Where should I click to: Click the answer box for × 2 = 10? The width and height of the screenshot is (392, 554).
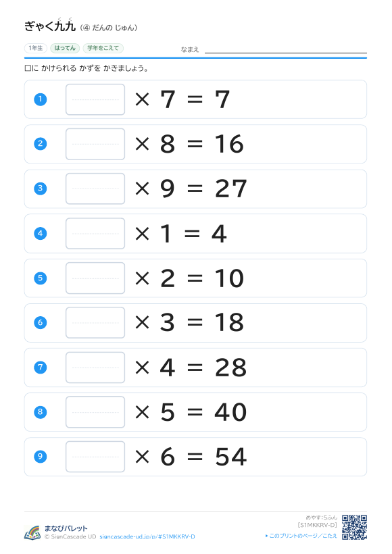pyautogui.click(x=95, y=278)
